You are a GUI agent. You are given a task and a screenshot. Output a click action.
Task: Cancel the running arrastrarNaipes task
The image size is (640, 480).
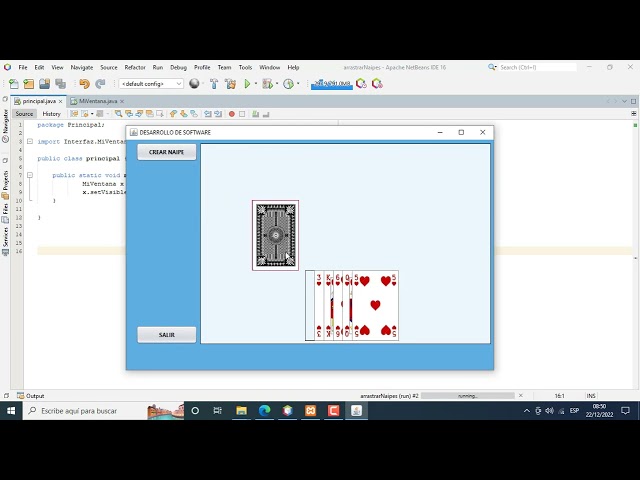[x=521, y=396]
